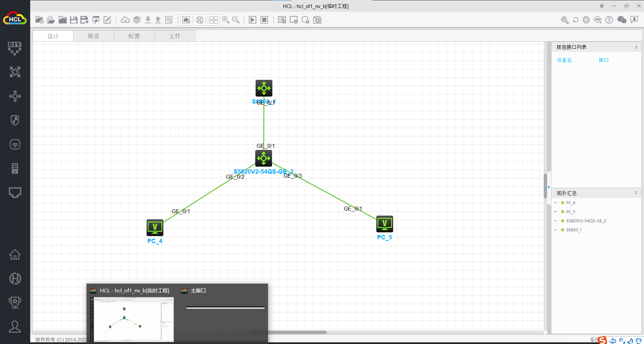Screen dimensions: 644x344
Task: Click the add ellipse shape icon
Action: [305, 20]
